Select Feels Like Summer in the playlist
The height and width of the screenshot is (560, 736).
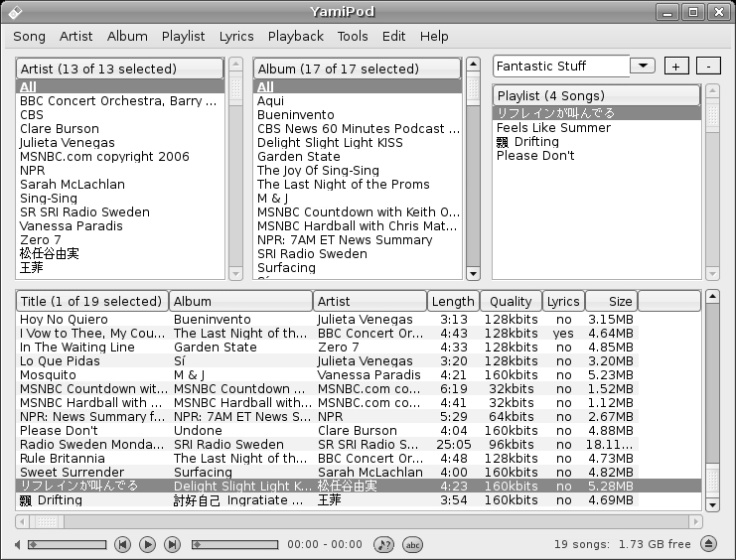553,127
